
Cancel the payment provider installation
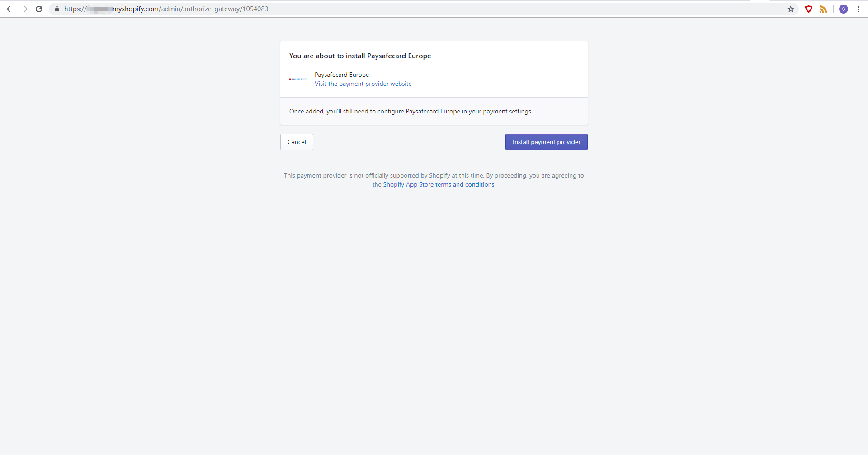[x=297, y=142]
